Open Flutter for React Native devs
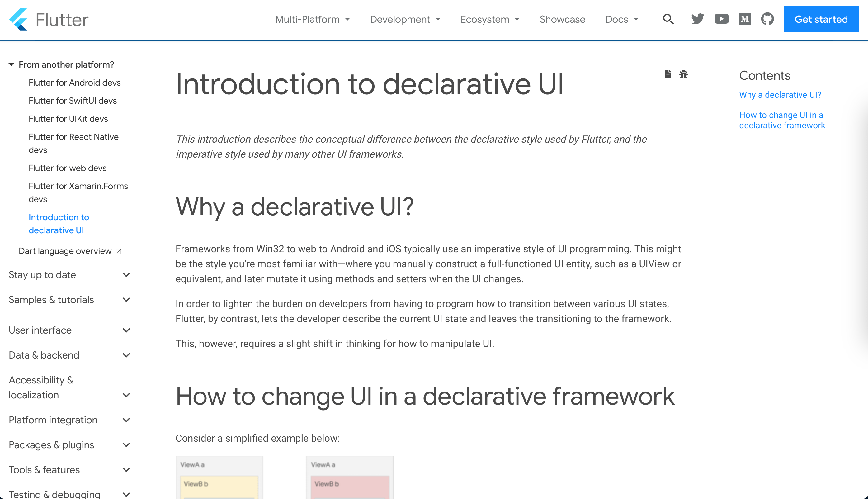 click(x=74, y=143)
